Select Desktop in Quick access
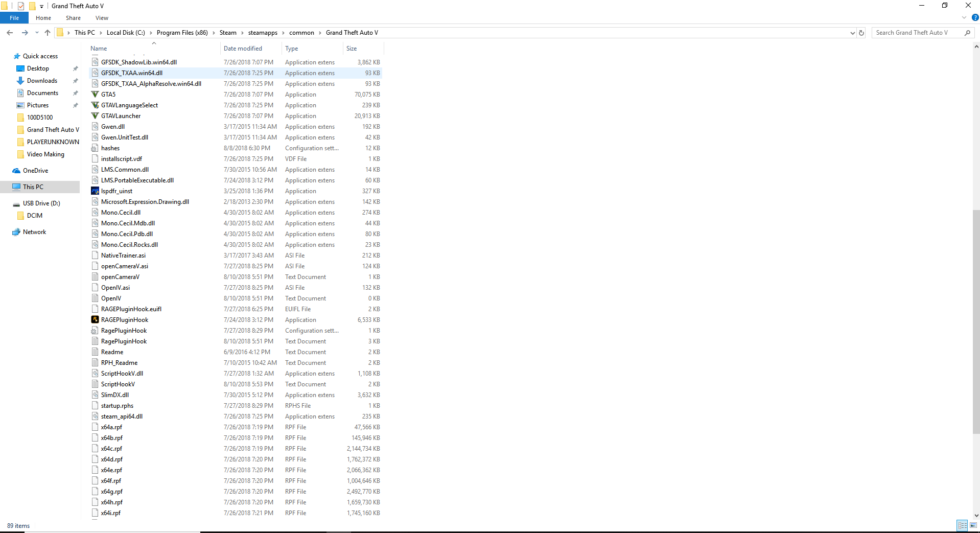The image size is (980, 533). coord(38,68)
